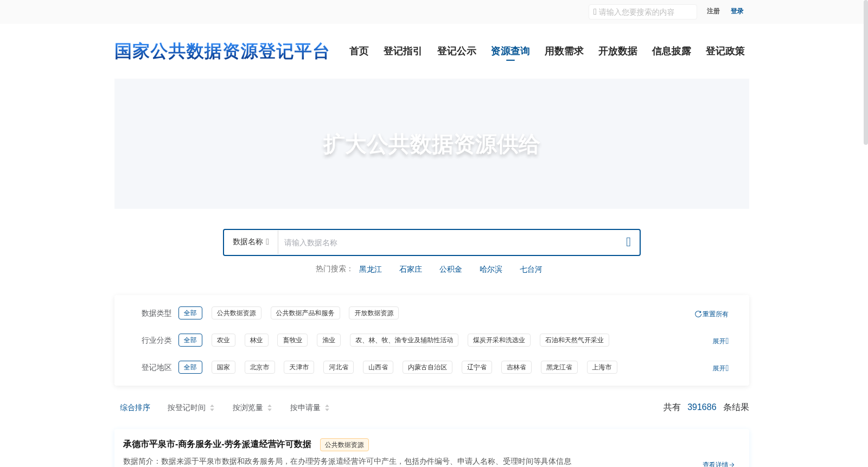Click the 重置所有 reset button
This screenshot has height=467, width=868.
pos(711,314)
